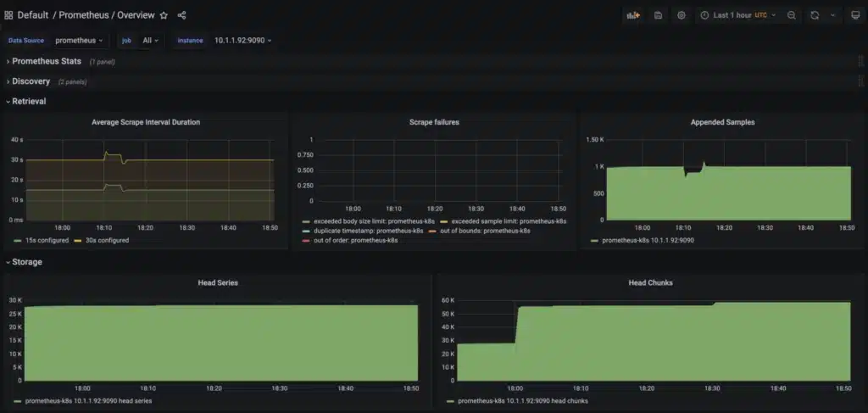
Task: Open the job All dropdown
Action: click(151, 41)
